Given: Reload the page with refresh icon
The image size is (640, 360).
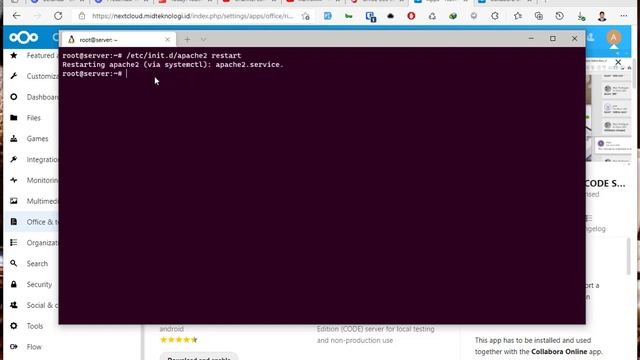Looking at the screenshot, I should click(58, 16).
